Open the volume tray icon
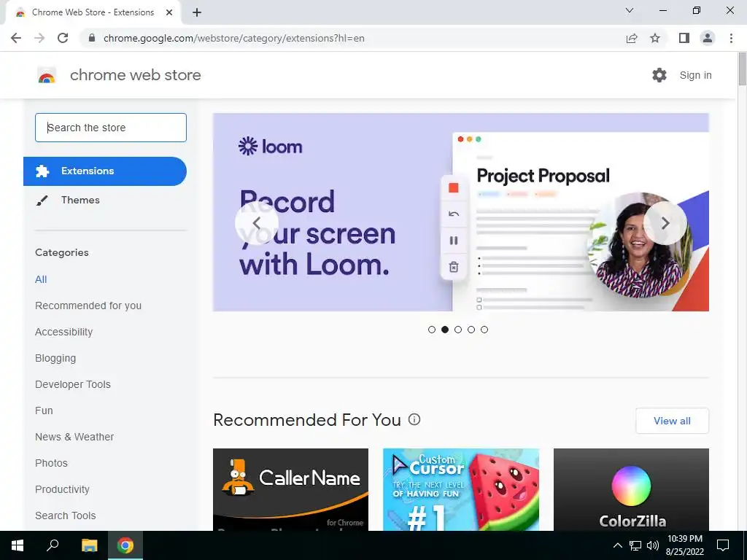 (653, 545)
